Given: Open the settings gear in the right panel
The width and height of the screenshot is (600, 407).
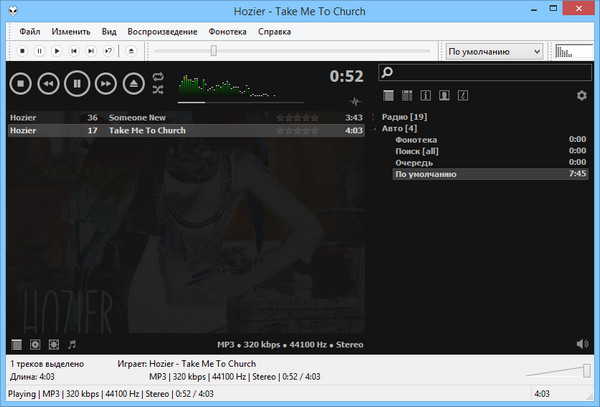Looking at the screenshot, I should pyautogui.click(x=582, y=96).
